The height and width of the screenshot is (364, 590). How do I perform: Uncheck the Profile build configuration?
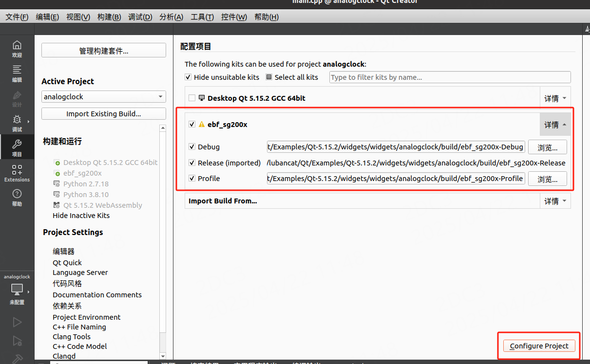click(192, 178)
